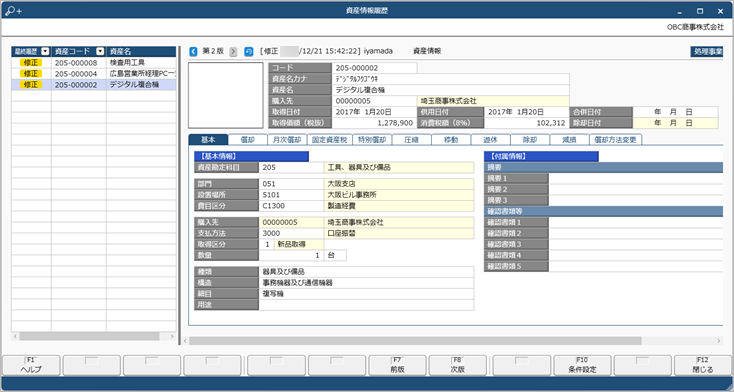The width and height of the screenshot is (734, 392).
Task: Select row 205-000008 検査用工具
Action: click(x=94, y=62)
